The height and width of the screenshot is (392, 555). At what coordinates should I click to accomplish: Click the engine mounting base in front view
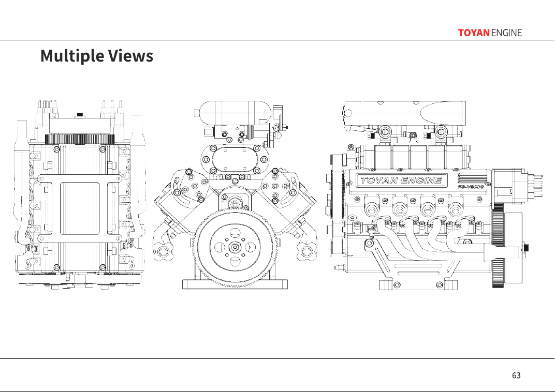point(235,284)
